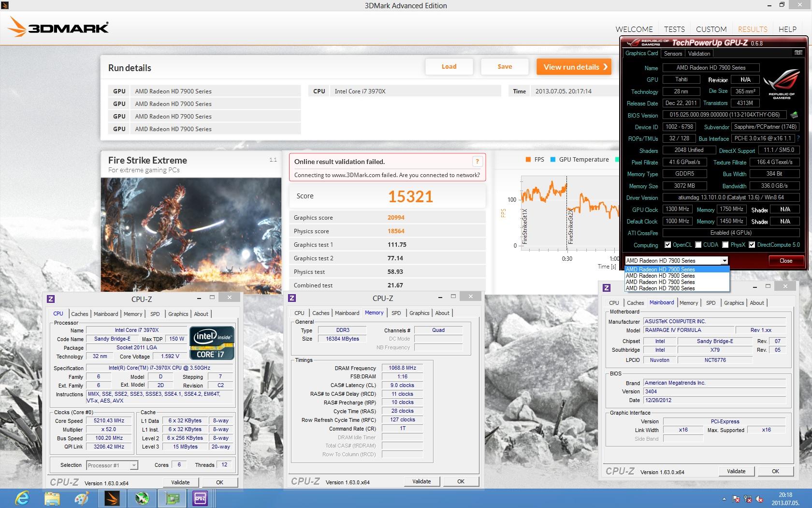812x508 pixels.
Task: Click Intel Core i7 inside logo
Action: (212, 344)
